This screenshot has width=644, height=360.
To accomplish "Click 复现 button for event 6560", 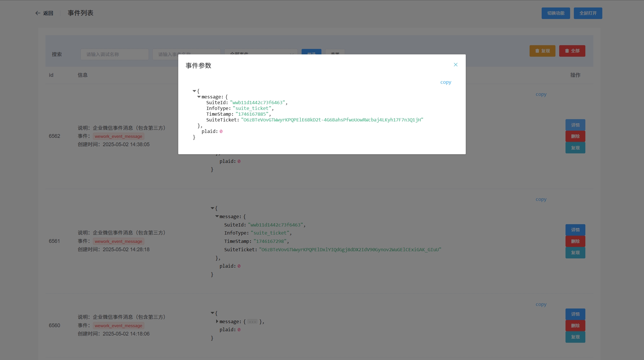I will pos(575,337).
